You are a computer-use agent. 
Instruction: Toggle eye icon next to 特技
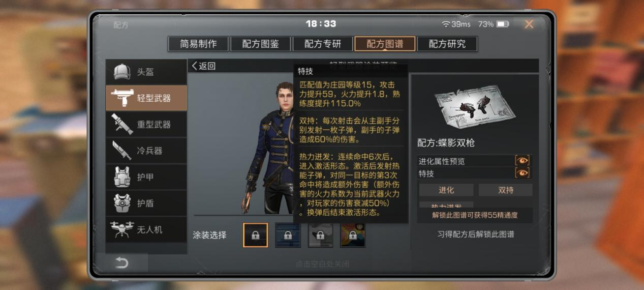pos(522,173)
